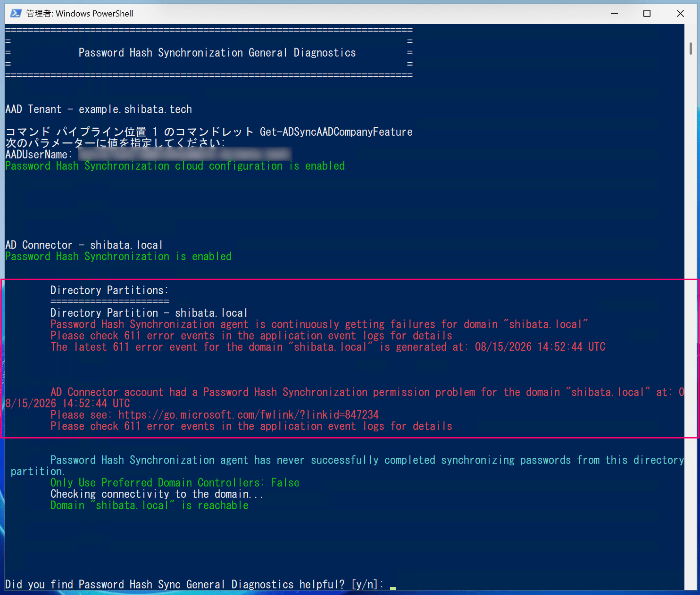This screenshot has height=595, width=700.
Task: Click 'Password Hash Synchronization cloud configuration is enabled'
Action: point(175,166)
